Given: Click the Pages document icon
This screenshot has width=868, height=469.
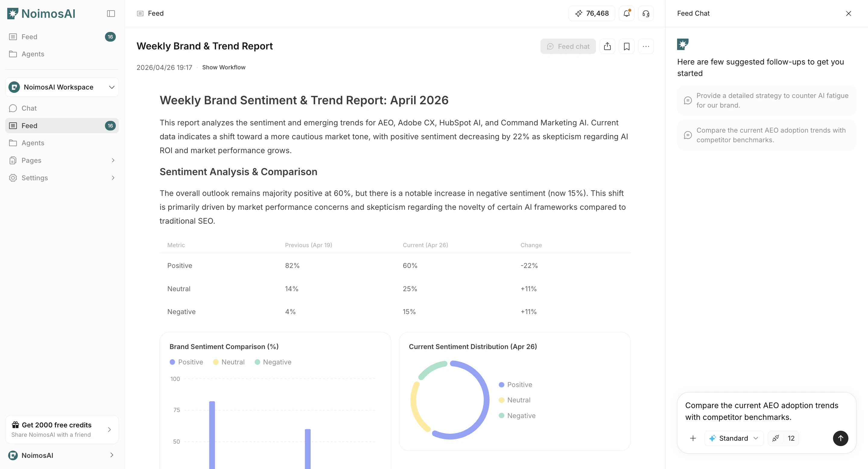Looking at the screenshot, I should [x=13, y=160].
